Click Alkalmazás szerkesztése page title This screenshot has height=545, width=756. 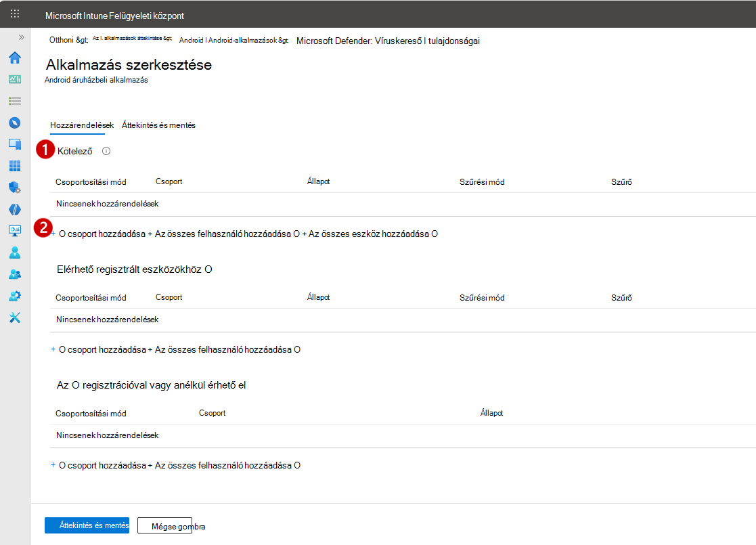(129, 64)
